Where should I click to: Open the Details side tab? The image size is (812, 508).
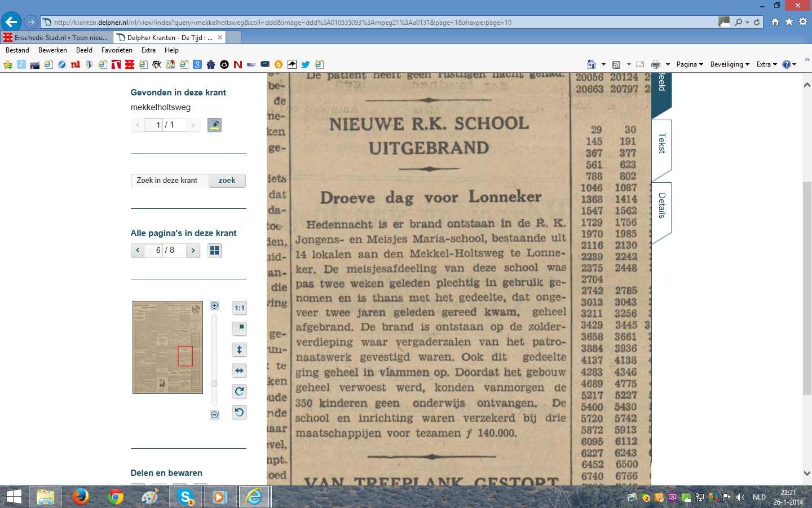[x=661, y=205]
